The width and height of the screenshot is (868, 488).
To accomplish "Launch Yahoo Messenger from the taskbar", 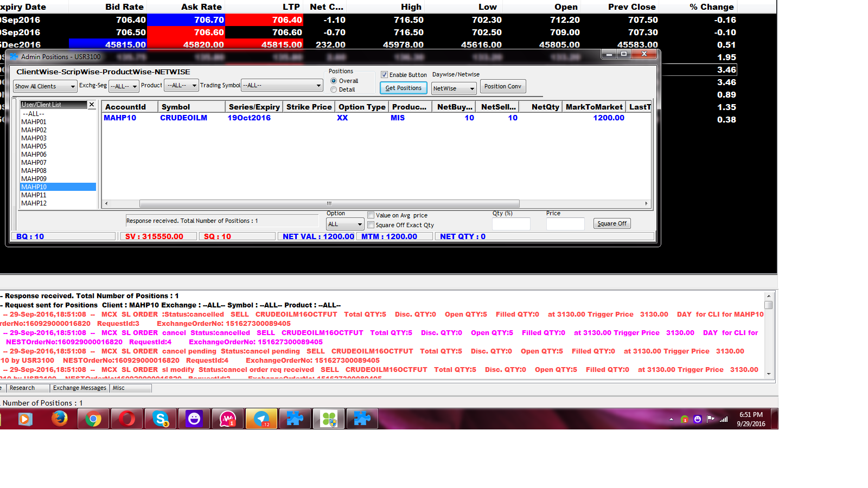I will coord(194,419).
